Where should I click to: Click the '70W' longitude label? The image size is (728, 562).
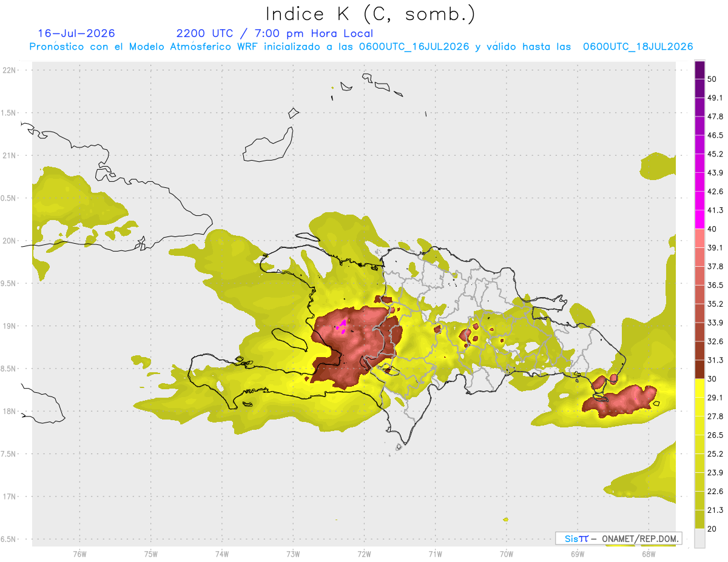[507, 554]
